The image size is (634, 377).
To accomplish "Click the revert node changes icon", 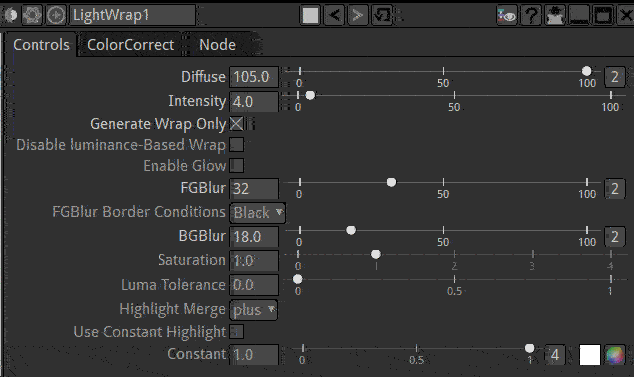I will point(382,15).
